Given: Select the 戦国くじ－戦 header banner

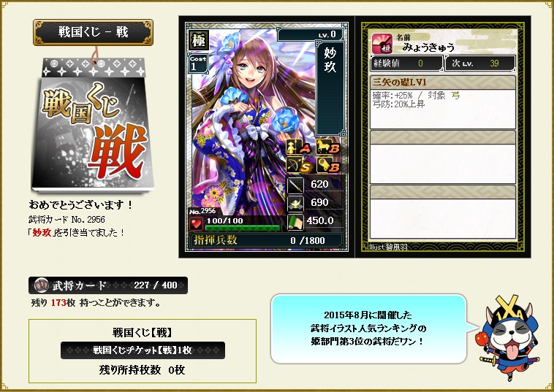Looking at the screenshot, I should pyautogui.click(x=93, y=32).
